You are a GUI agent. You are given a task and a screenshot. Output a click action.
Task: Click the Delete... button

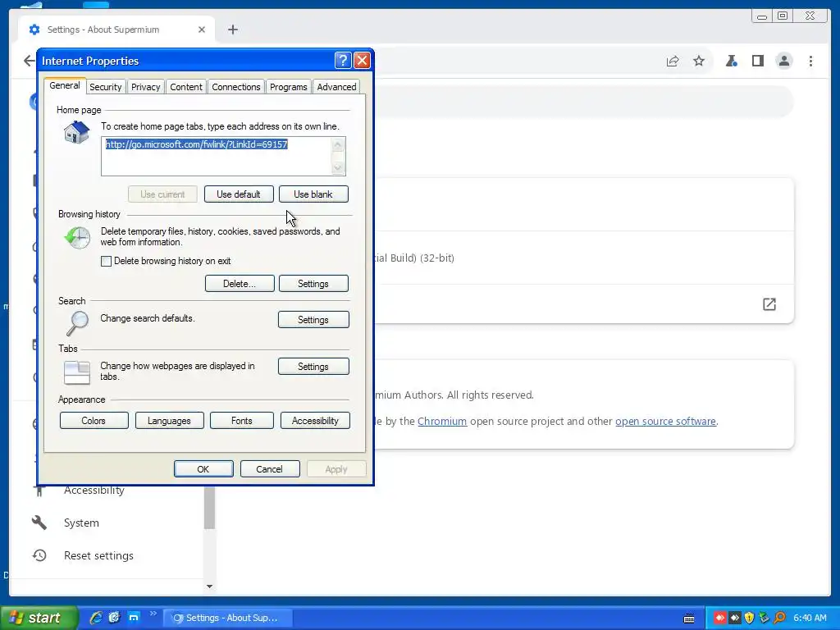[240, 283]
